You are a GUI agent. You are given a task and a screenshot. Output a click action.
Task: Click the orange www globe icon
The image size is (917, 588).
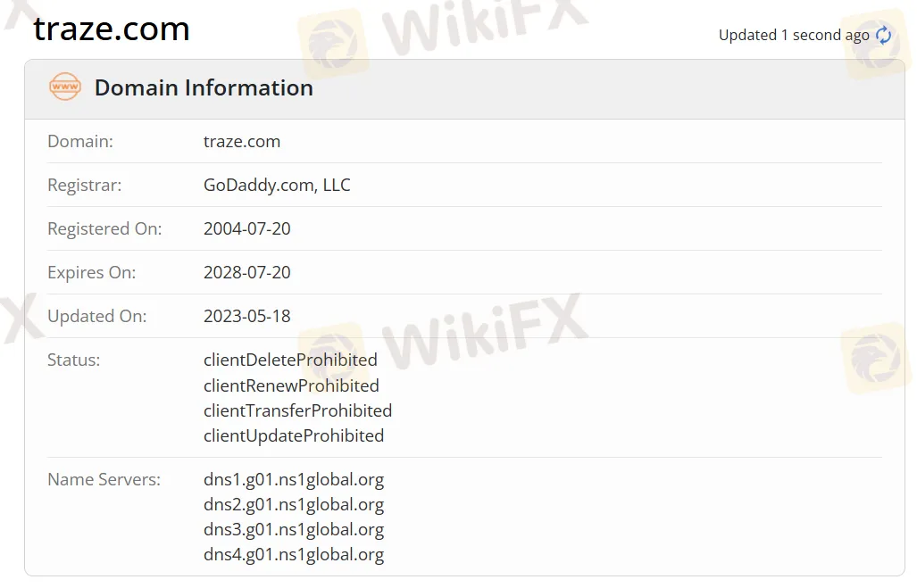click(x=65, y=87)
